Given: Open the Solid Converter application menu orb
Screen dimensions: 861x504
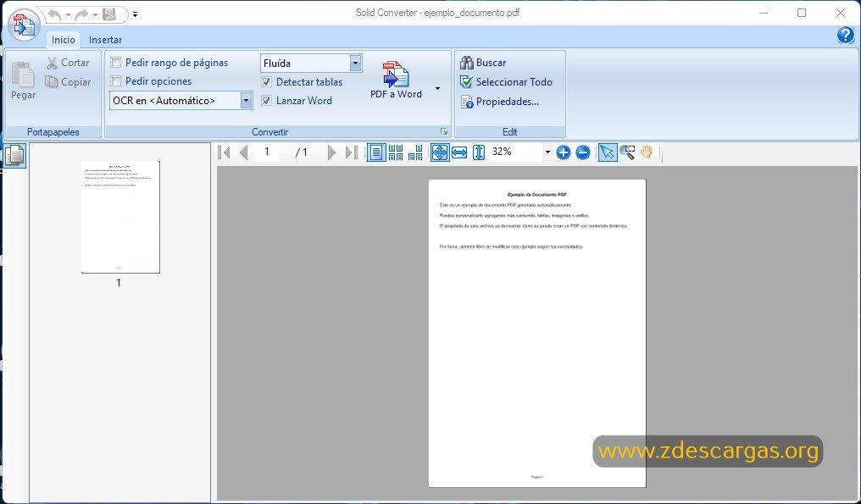Looking at the screenshot, I should point(24,25).
